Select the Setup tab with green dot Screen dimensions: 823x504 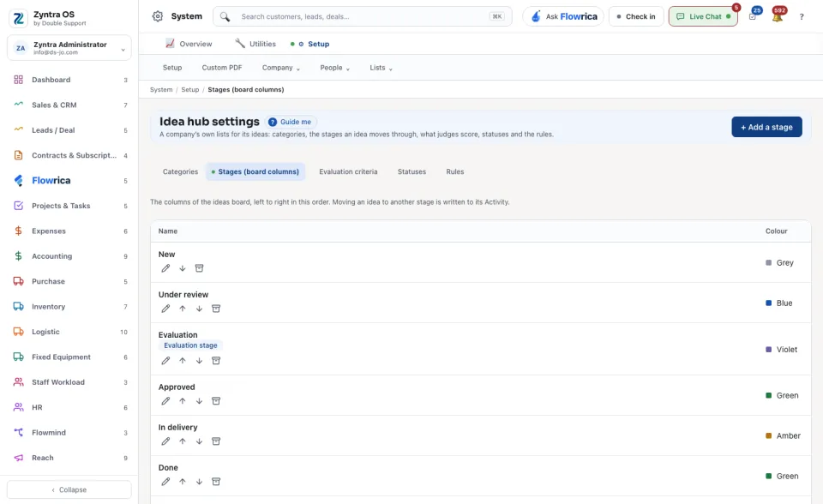point(310,44)
